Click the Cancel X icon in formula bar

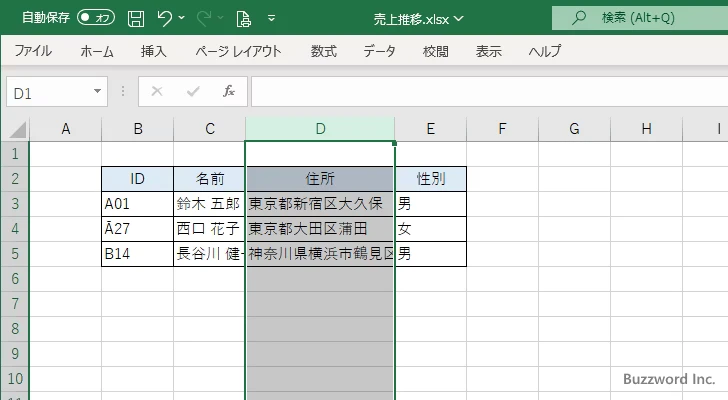(156, 92)
